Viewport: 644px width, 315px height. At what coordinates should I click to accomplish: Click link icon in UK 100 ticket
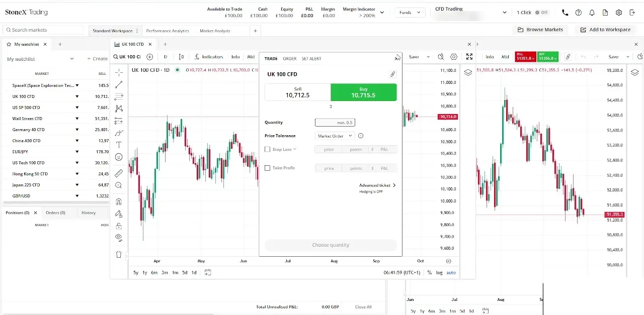393,74
